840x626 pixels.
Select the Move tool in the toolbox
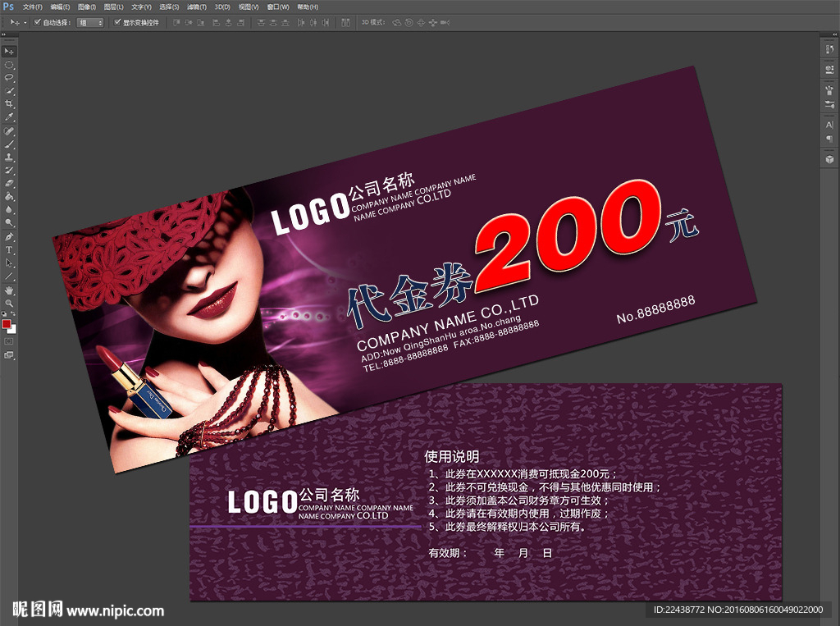[x=9, y=52]
